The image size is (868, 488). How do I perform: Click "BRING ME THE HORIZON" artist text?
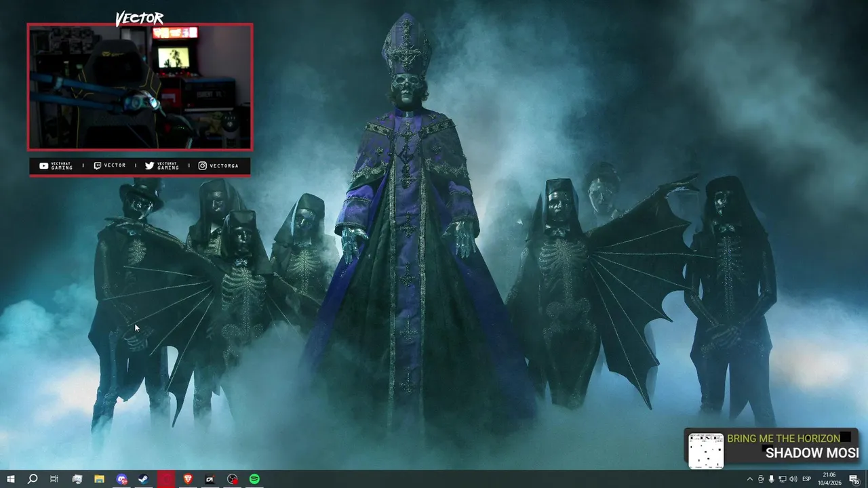click(x=783, y=439)
